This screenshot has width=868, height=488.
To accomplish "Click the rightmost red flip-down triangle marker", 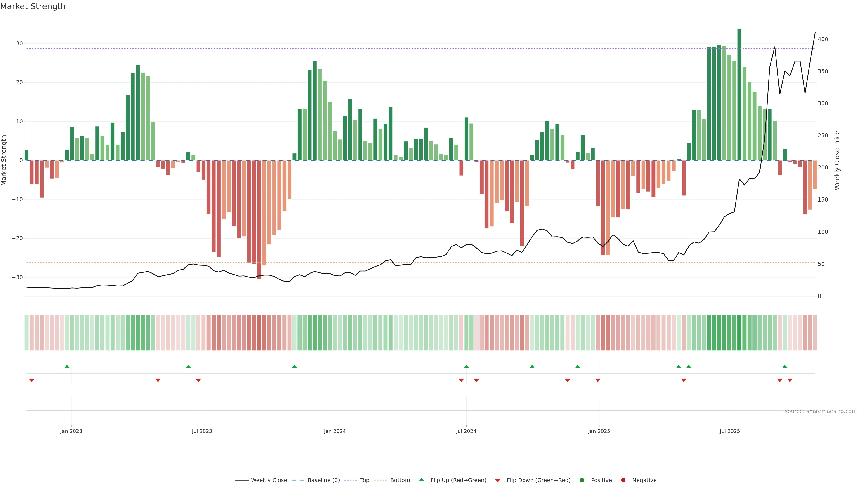I will [x=790, y=380].
